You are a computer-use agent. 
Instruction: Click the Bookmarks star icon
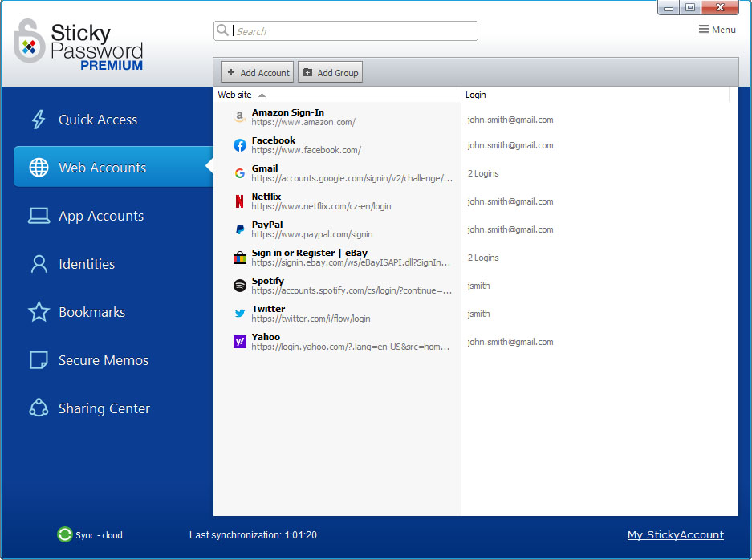click(39, 311)
